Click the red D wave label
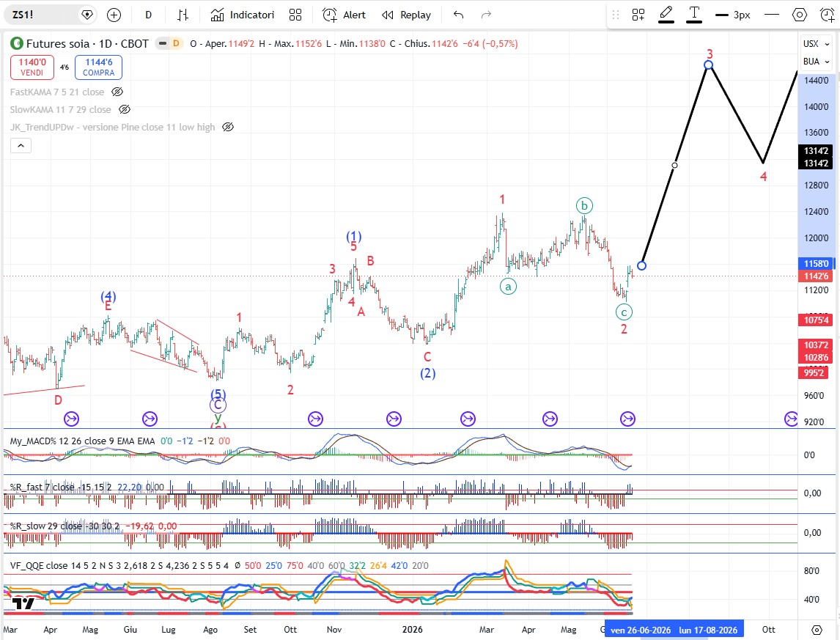Image resolution: width=840 pixels, height=640 pixels. click(x=59, y=400)
